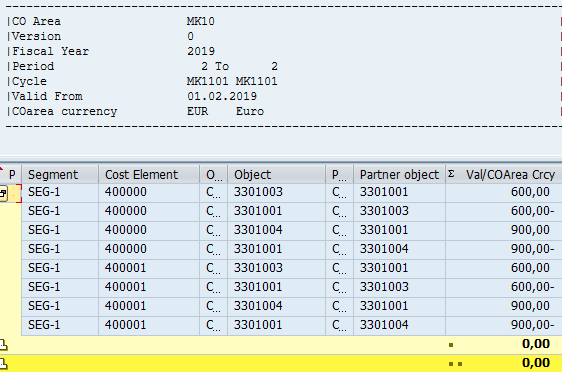The image size is (562, 372).
Task: Click cost element 400001 in fifth row
Action: click(125, 268)
